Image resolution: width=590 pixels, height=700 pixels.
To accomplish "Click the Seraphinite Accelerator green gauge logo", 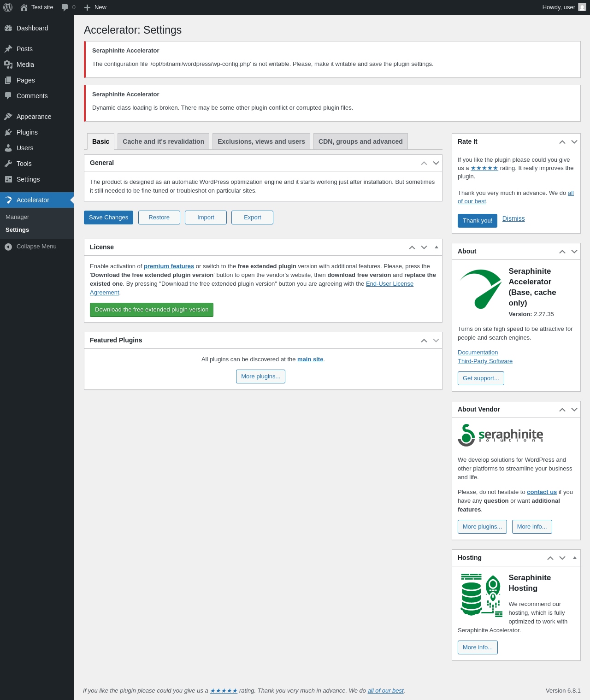I will pos(481,289).
